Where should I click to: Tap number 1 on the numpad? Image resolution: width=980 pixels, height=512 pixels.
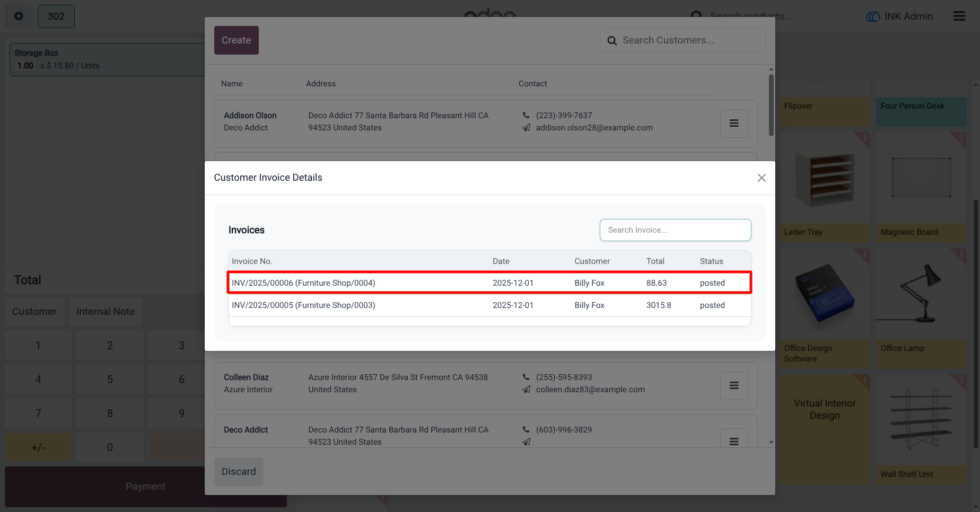click(38, 346)
